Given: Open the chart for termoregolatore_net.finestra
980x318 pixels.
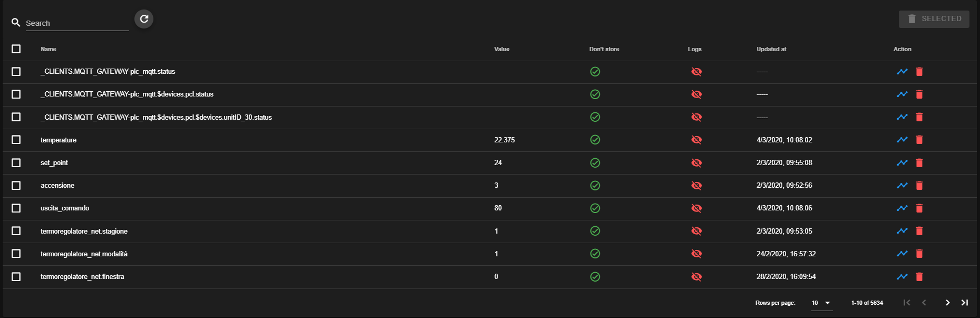Looking at the screenshot, I should click(x=902, y=277).
